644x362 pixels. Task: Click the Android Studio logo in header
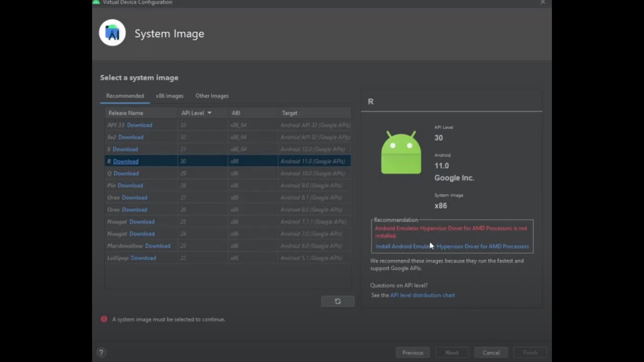(112, 33)
